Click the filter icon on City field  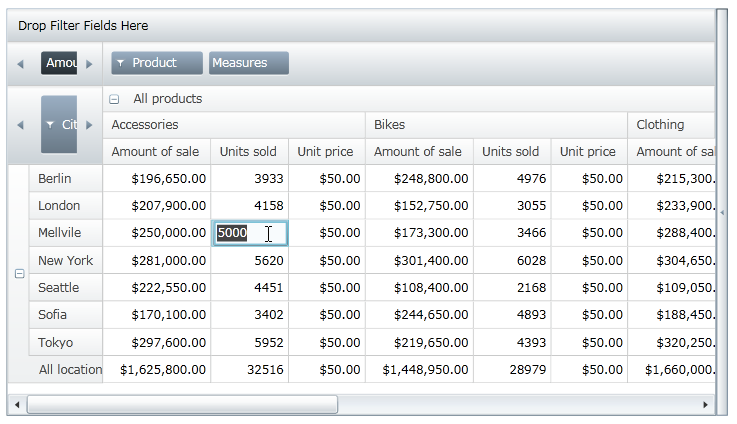click(51, 125)
